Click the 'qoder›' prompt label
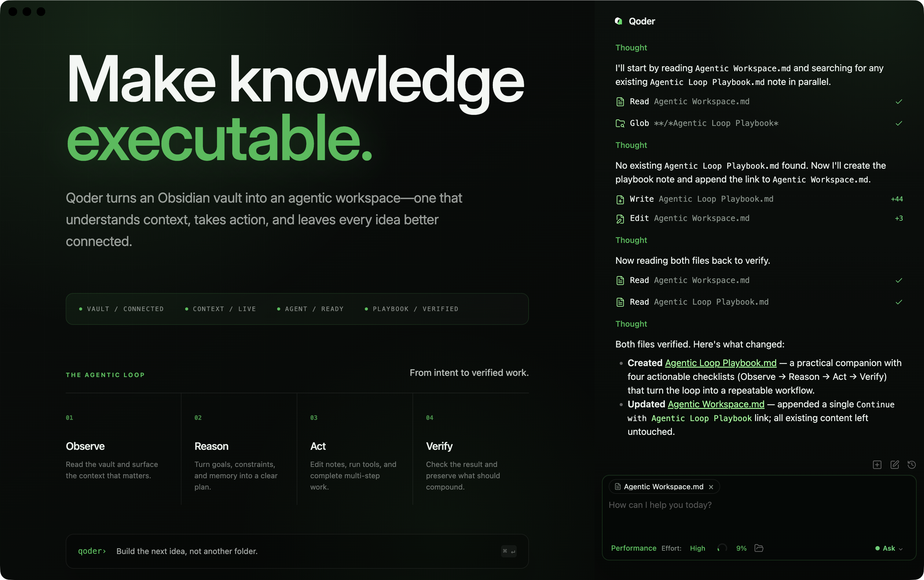 click(92, 551)
